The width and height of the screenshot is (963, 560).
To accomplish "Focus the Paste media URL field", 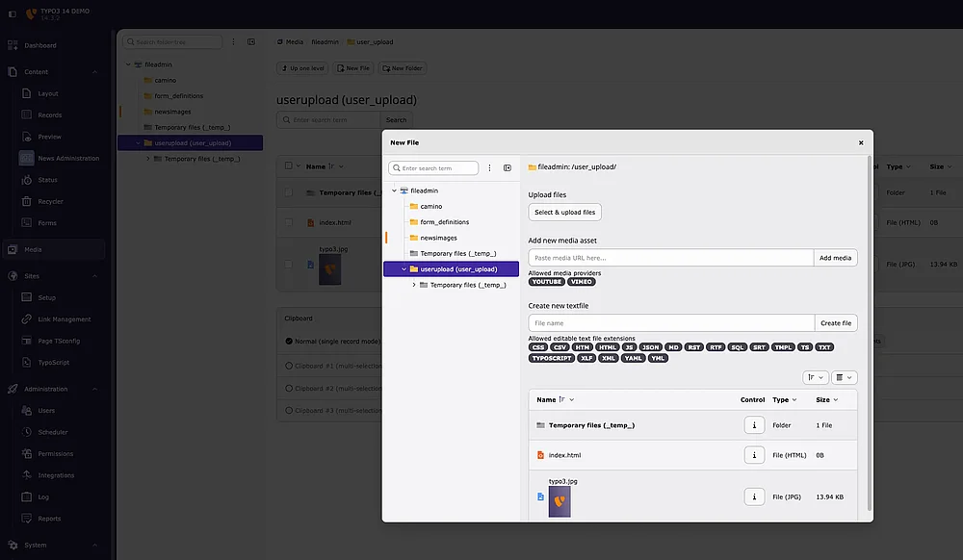I will coord(670,258).
